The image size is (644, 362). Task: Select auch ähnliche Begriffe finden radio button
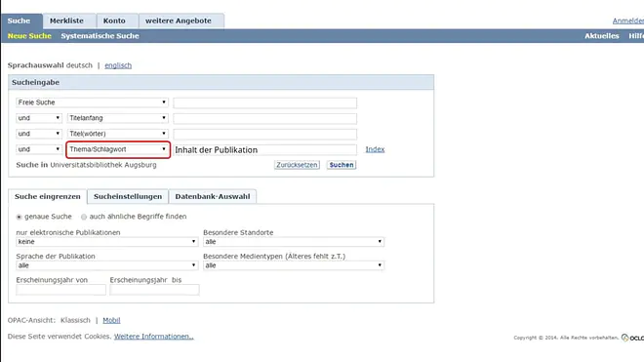[x=84, y=217]
